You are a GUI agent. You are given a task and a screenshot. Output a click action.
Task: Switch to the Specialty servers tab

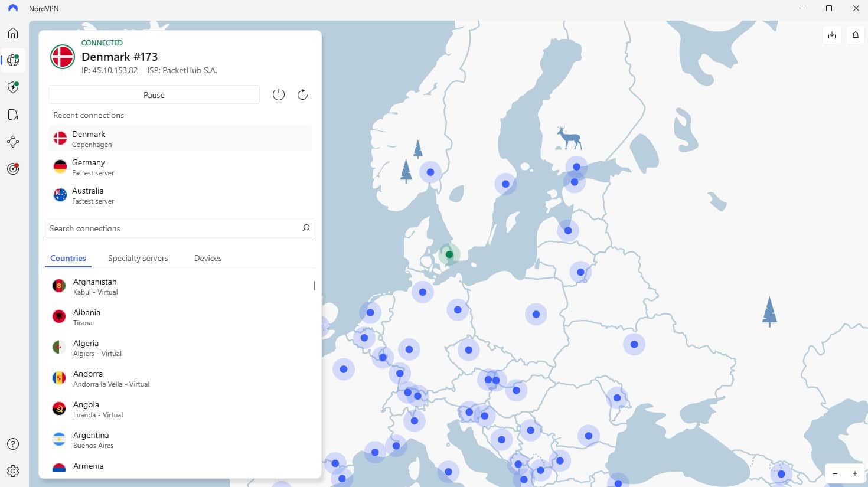pyautogui.click(x=138, y=258)
